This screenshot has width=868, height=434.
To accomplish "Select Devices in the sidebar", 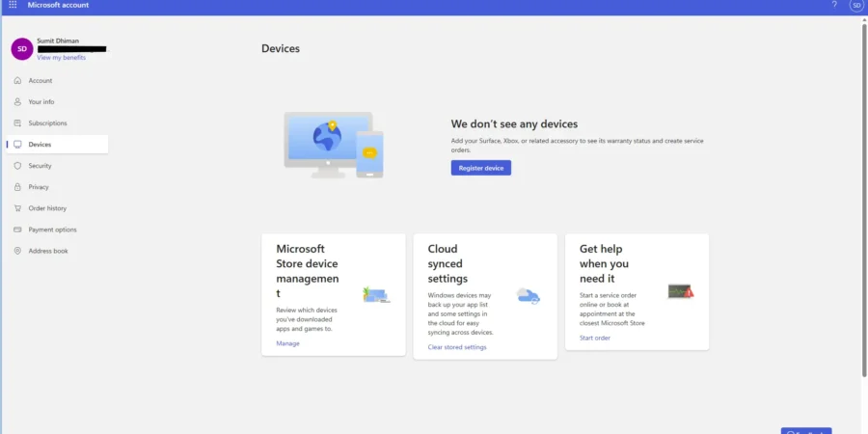I will [x=58, y=145].
